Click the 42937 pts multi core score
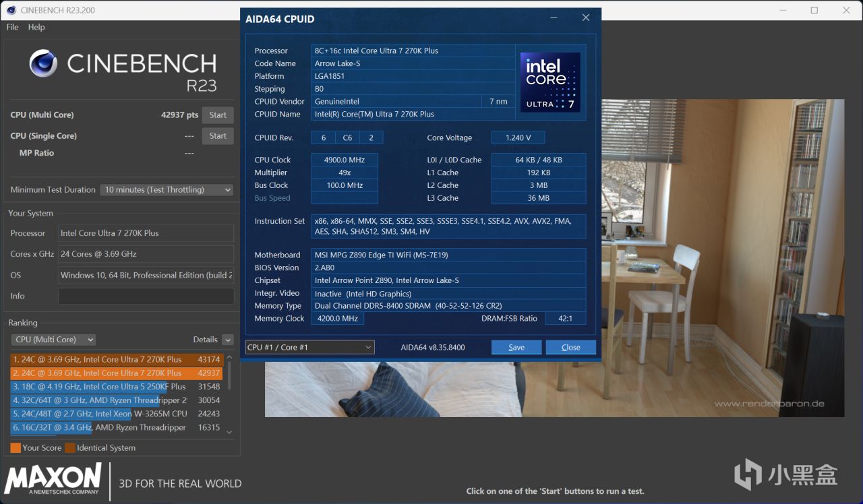The height and width of the screenshot is (504, 863). click(179, 115)
